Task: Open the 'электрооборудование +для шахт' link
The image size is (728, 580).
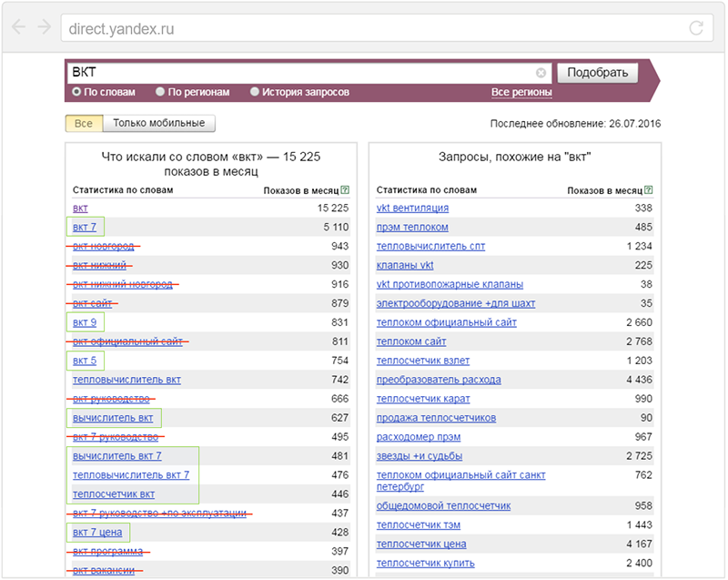Action: click(x=456, y=303)
